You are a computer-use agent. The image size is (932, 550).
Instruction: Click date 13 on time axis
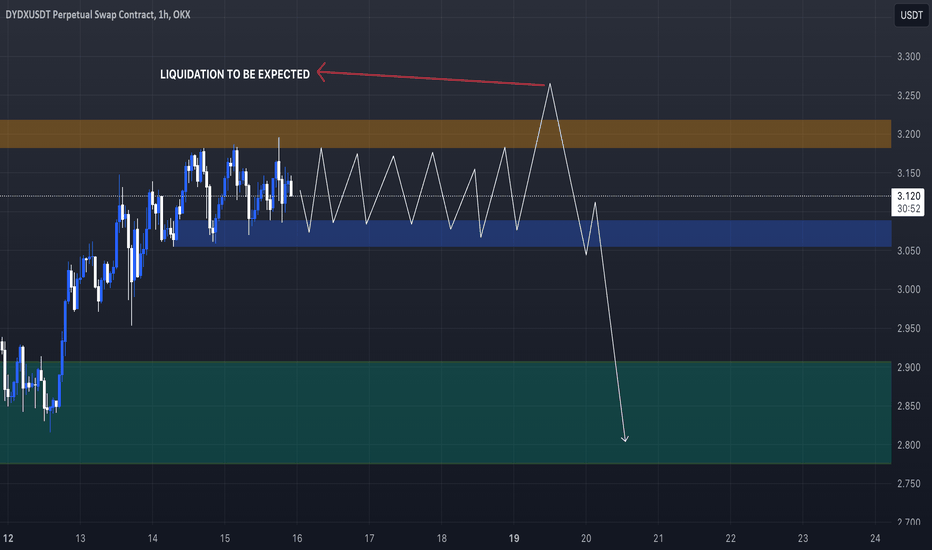click(80, 538)
